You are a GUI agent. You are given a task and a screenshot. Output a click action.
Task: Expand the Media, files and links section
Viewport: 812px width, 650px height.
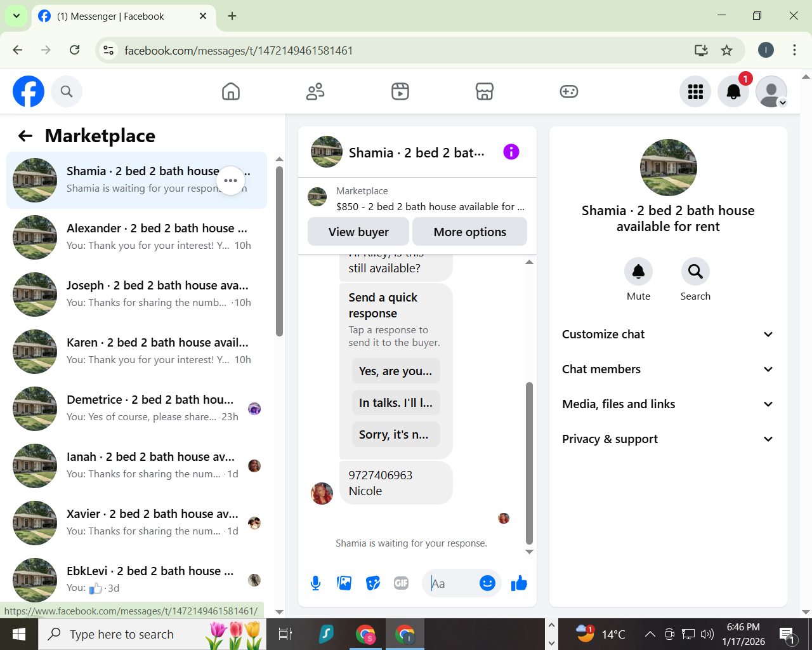pos(668,404)
